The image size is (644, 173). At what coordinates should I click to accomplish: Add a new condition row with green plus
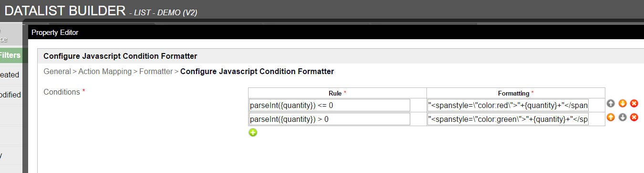click(253, 132)
